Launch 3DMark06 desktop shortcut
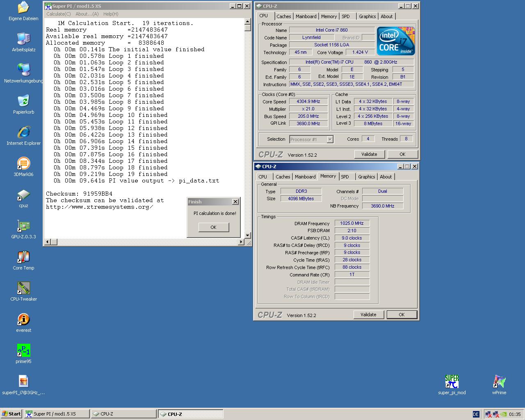Viewport: 525px width, 420px height. [23, 167]
